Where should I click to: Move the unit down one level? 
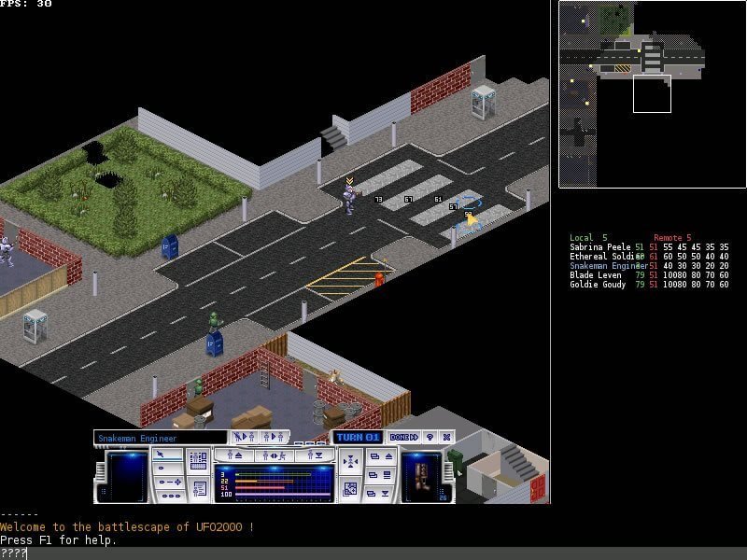click(315, 455)
